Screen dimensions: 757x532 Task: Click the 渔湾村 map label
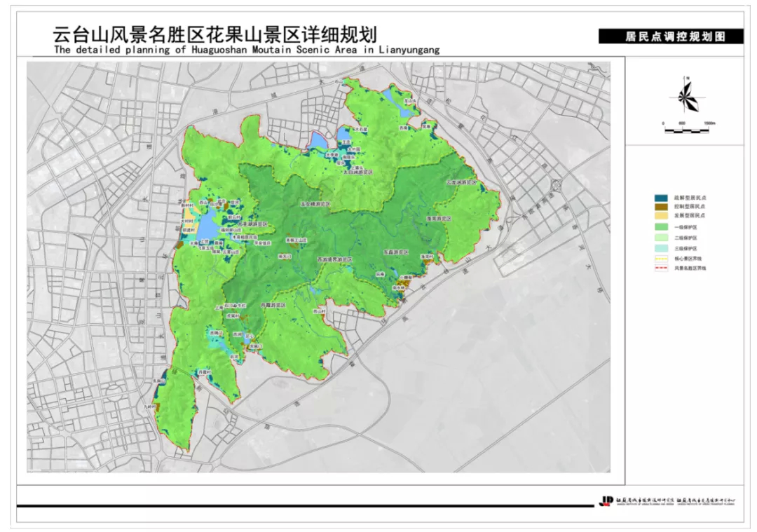click(428, 257)
